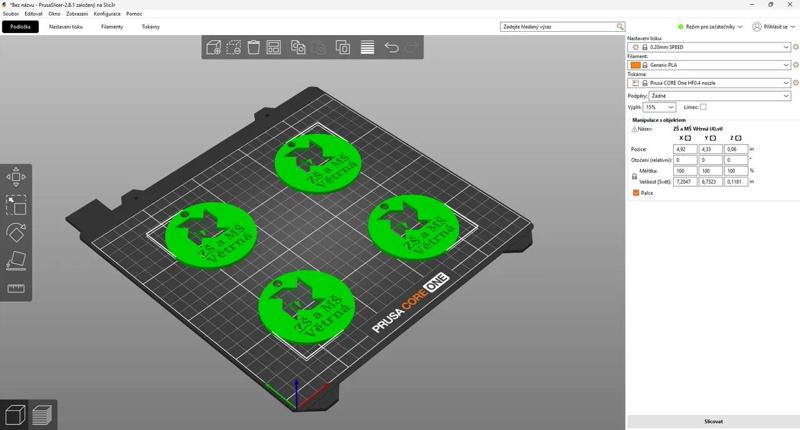This screenshot has height=430, width=800.
Task: Click the Delete all trash icon
Action: 254,47
